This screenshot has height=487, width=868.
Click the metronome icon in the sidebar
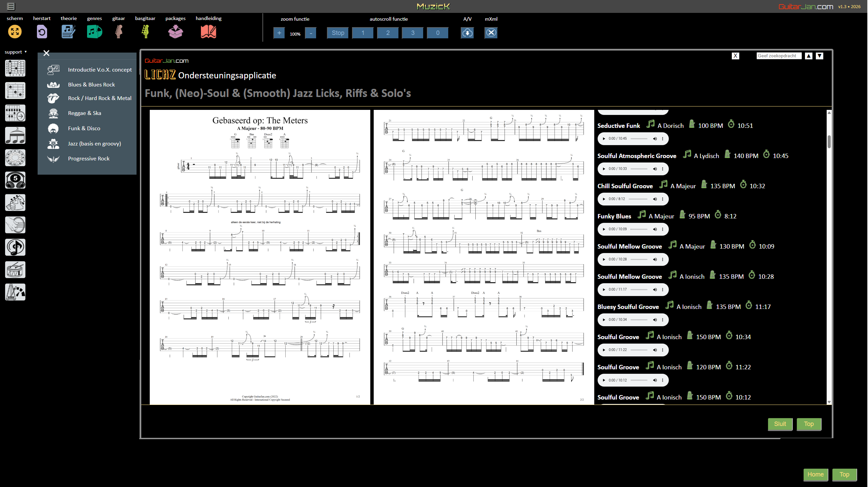pyautogui.click(x=15, y=292)
